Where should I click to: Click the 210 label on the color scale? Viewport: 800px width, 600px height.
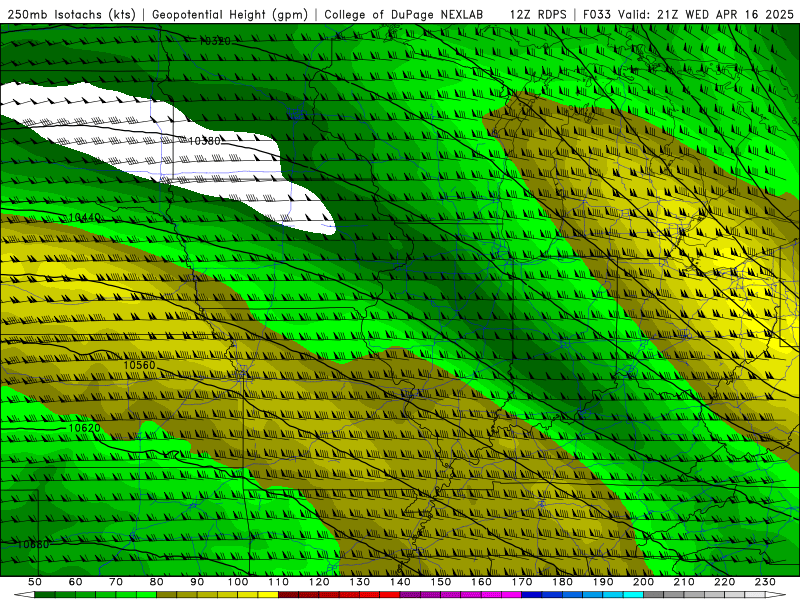tap(684, 582)
